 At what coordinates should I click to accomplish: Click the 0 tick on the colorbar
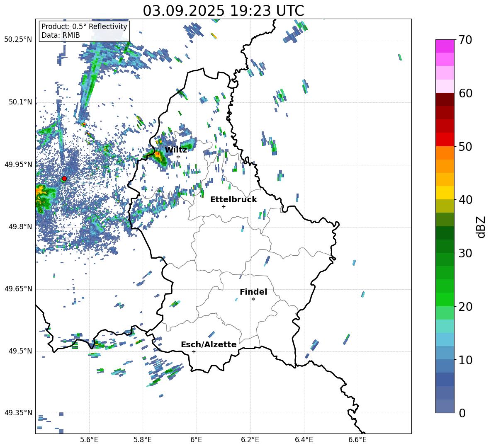tap(462, 413)
